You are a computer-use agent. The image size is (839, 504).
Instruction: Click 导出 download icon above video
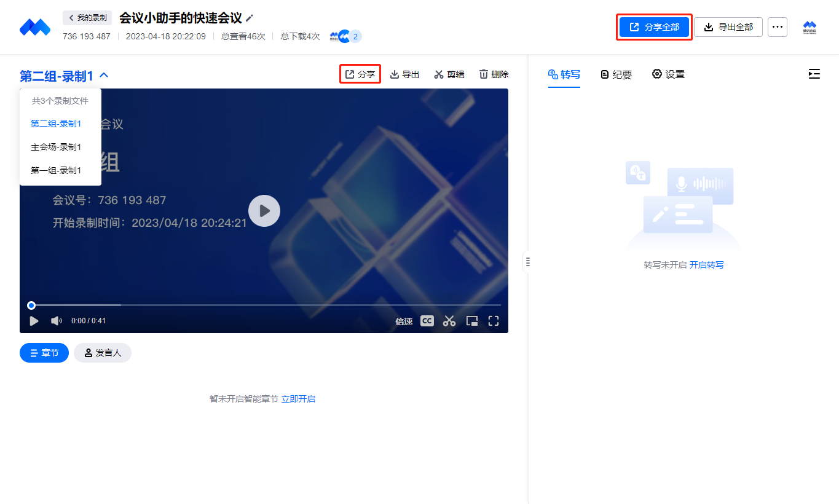(x=404, y=74)
